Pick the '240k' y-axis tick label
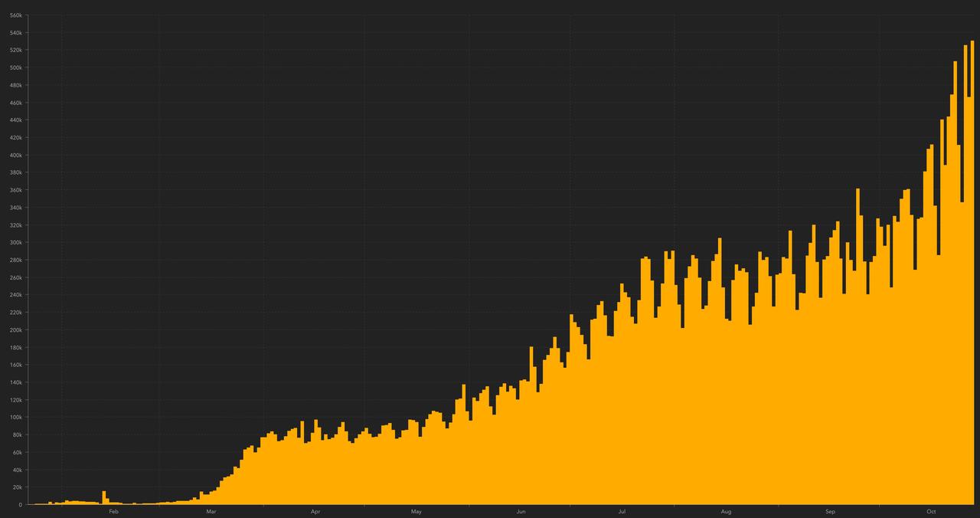This screenshot has height=518, width=980. (15, 295)
